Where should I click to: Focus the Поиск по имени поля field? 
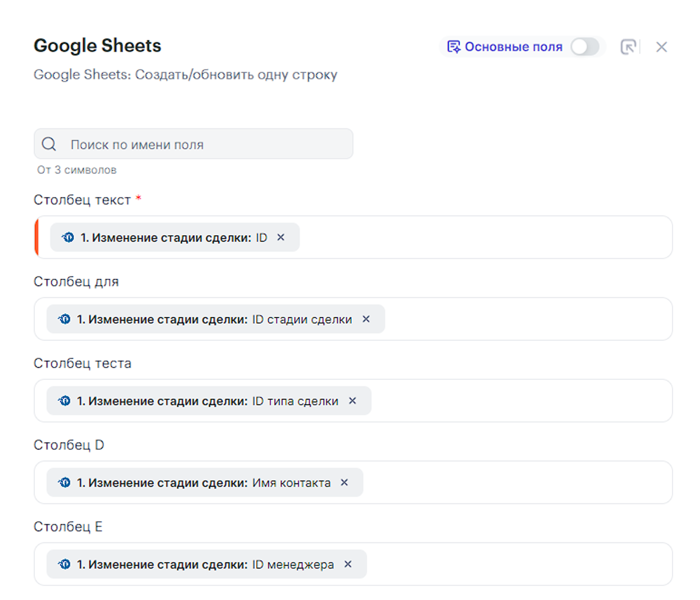coord(205,144)
